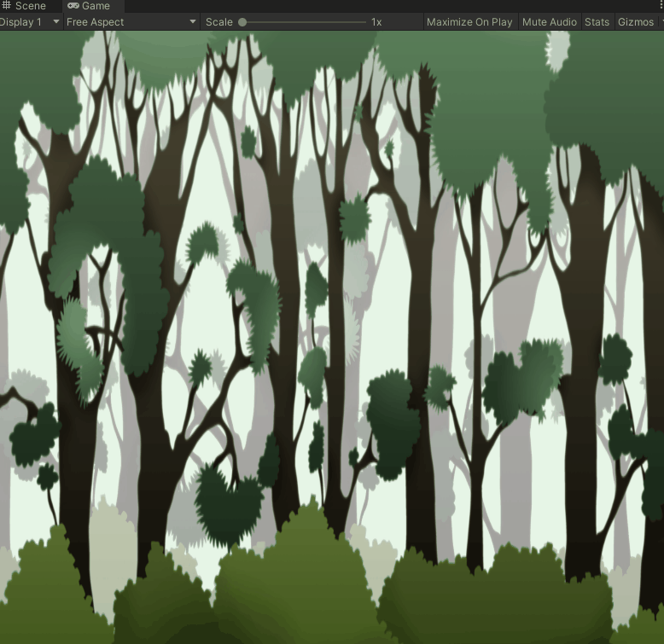
Task: Toggle Maximize On Play
Action: coord(469,22)
